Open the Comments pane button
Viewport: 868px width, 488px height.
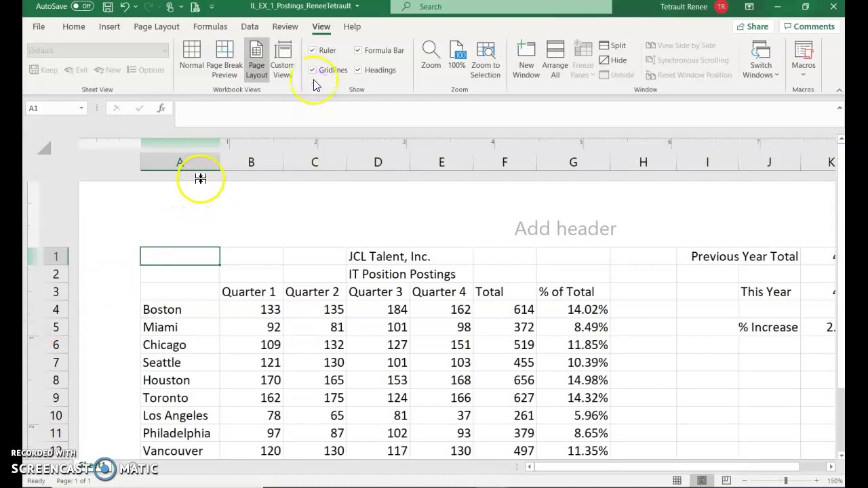pyautogui.click(x=808, y=26)
